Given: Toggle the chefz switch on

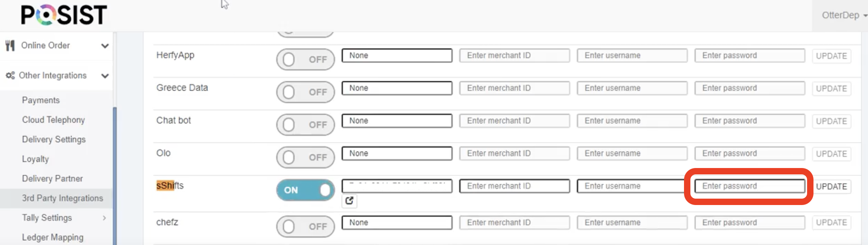Looking at the screenshot, I should tap(305, 226).
